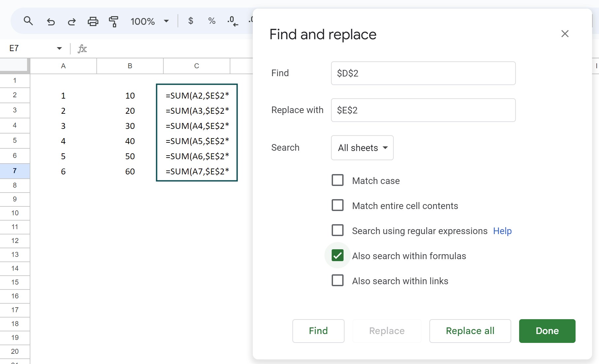Image resolution: width=599 pixels, height=364 pixels.
Task: Activate the paint format tool
Action: click(x=114, y=21)
